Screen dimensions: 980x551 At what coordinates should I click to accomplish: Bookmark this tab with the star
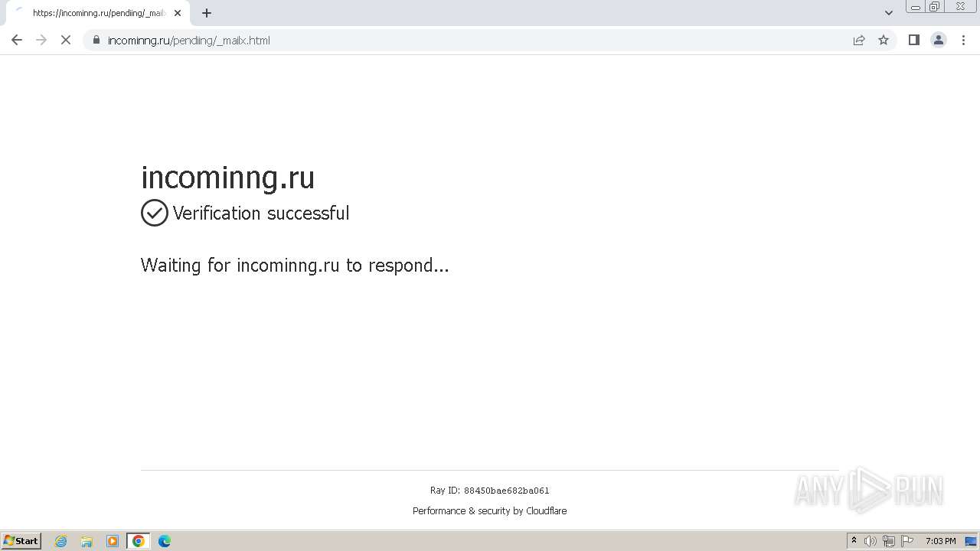(x=884, y=40)
